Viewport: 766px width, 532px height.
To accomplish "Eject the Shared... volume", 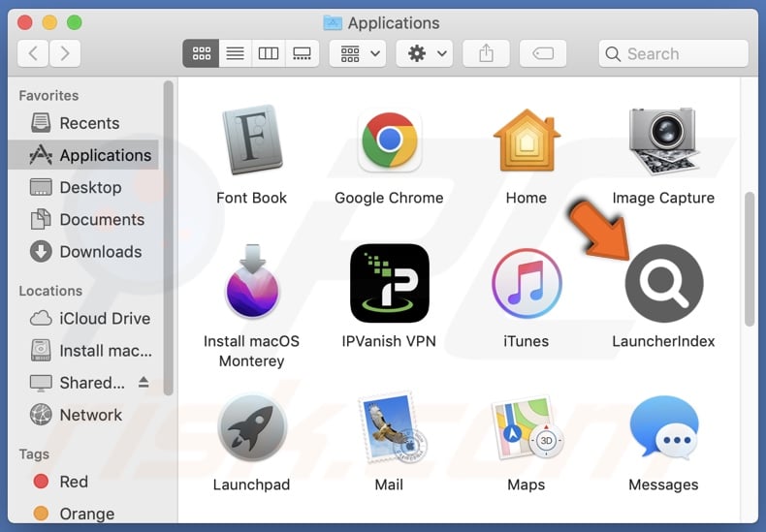I will pos(144,382).
